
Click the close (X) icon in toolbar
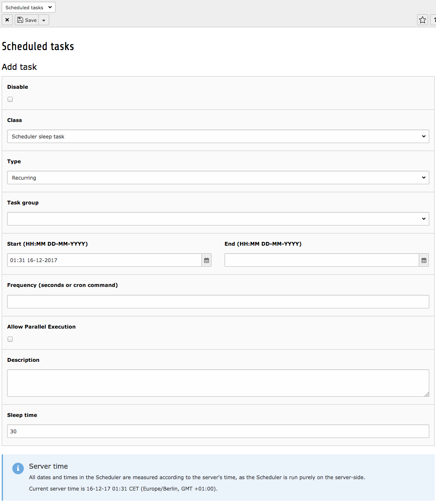(x=7, y=20)
